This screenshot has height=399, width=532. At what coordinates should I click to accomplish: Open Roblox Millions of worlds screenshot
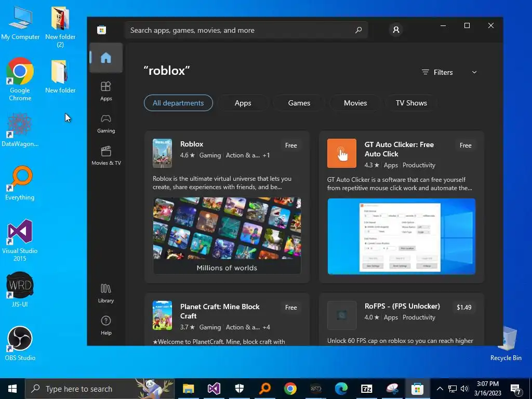227,236
